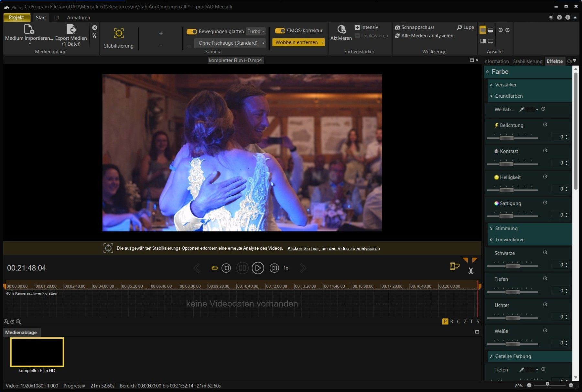Click Alle Medien analysieren
This screenshot has height=392, width=582.
427,36
